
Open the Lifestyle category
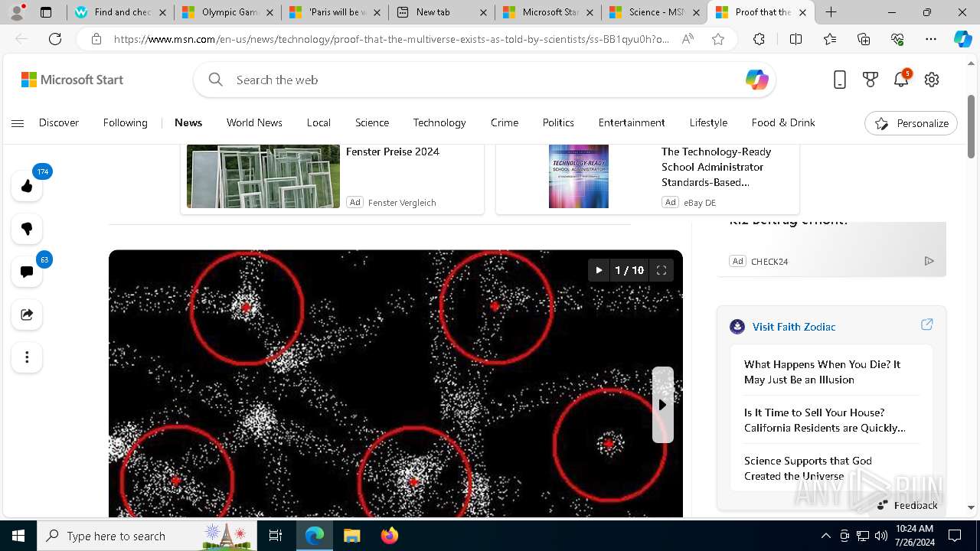pyautogui.click(x=708, y=122)
